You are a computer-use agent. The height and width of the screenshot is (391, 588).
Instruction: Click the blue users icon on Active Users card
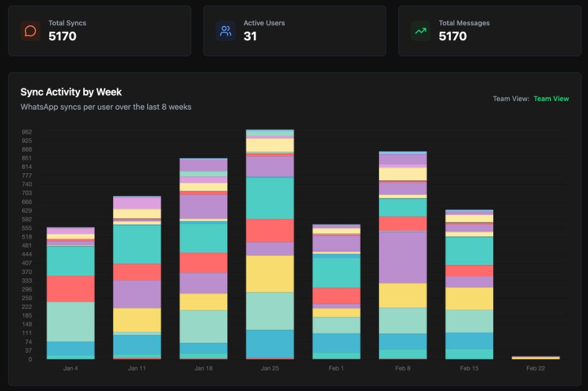225,29
